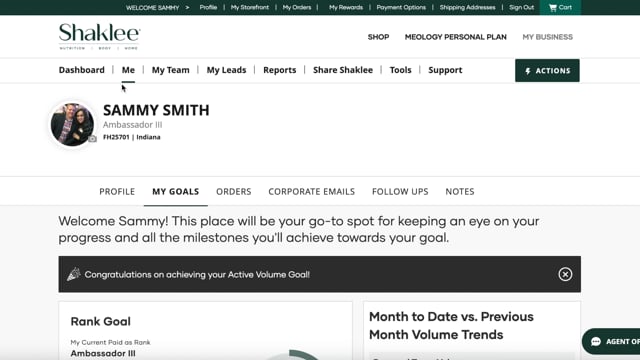
Task: Open the Actions button
Action: (547, 71)
